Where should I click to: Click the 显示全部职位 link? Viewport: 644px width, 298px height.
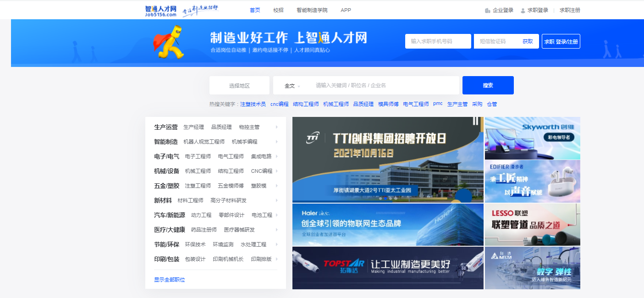pos(170,280)
